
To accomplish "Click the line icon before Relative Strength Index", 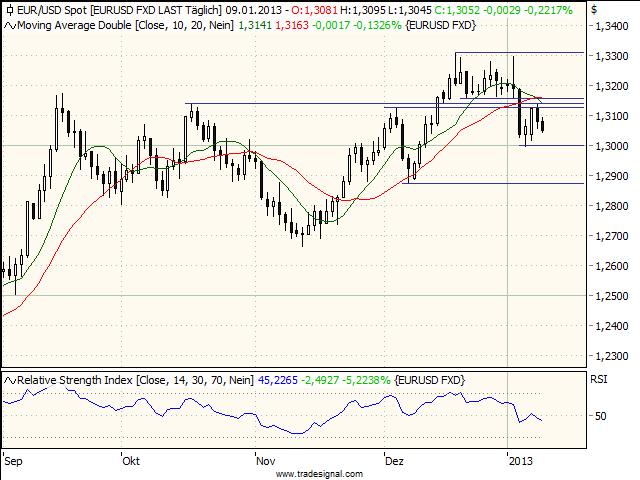I will coord(7,381).
